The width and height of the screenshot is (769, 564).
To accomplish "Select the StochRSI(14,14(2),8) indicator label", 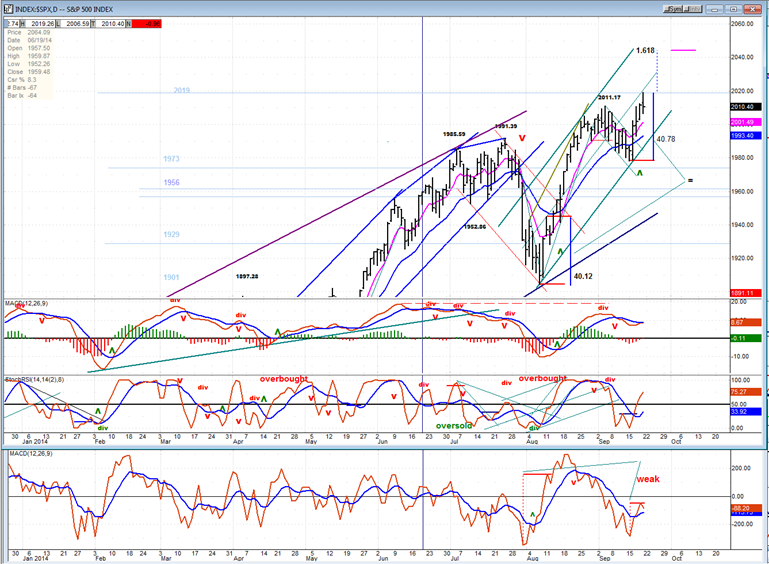I will (34, 380).
